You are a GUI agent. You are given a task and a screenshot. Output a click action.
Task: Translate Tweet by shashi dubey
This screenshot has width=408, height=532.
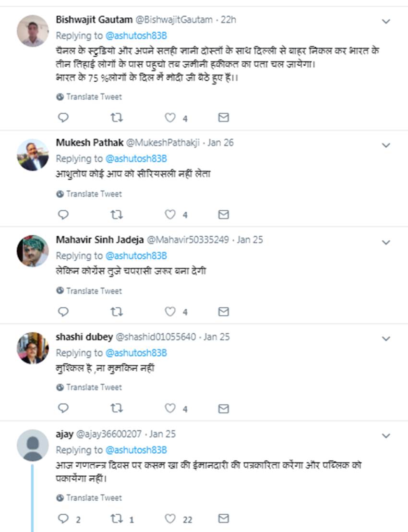94,387
